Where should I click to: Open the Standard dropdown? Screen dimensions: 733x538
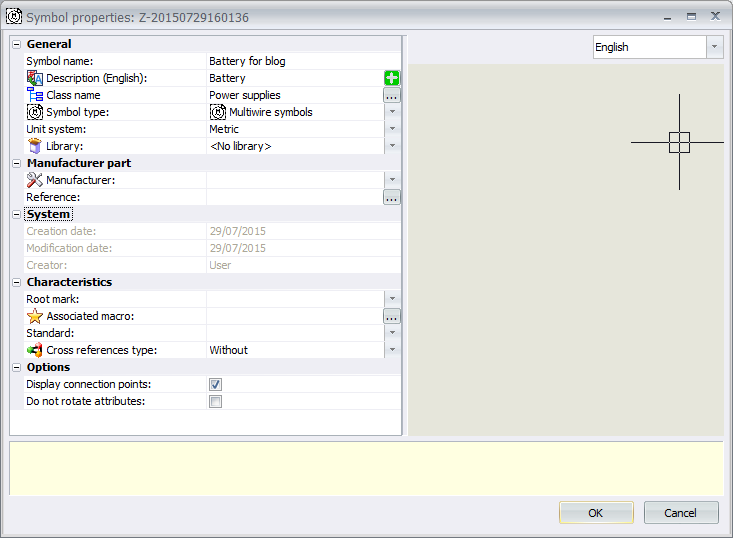392,333
